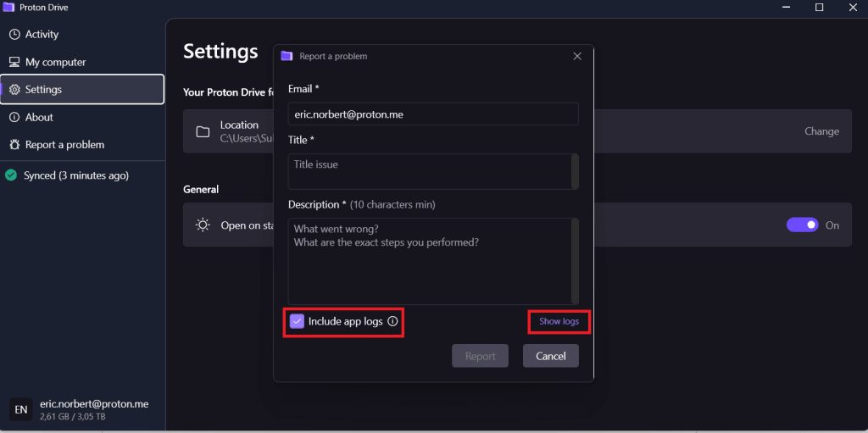Image resolution: width=868 pixels, height=433 pixels.
Task: Close the Proton Drive window
Action: 853,7
